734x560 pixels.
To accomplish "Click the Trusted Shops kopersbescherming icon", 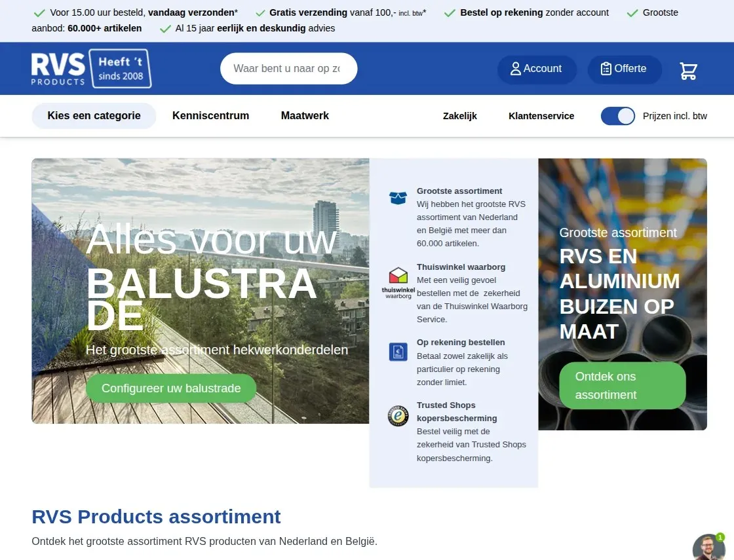I will tap(398, 416).
